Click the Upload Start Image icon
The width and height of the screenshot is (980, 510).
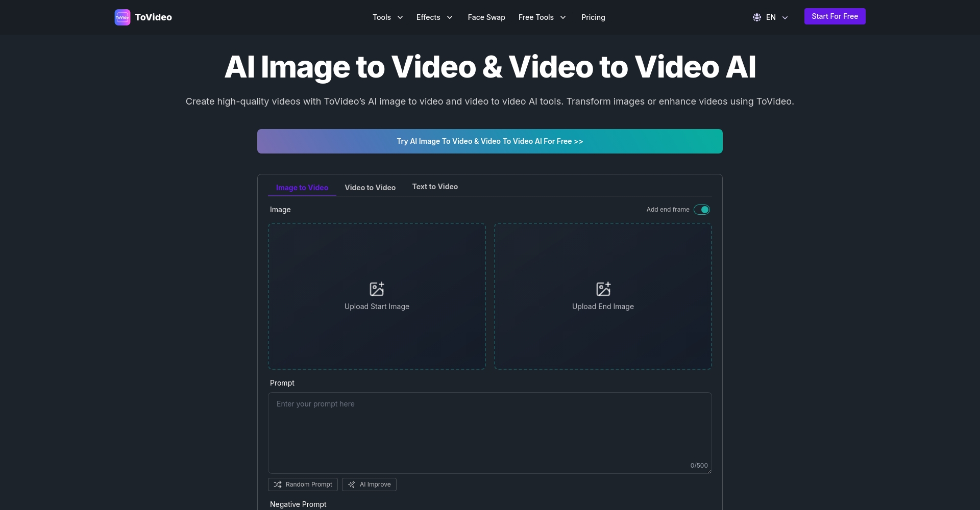pos(377,289)
